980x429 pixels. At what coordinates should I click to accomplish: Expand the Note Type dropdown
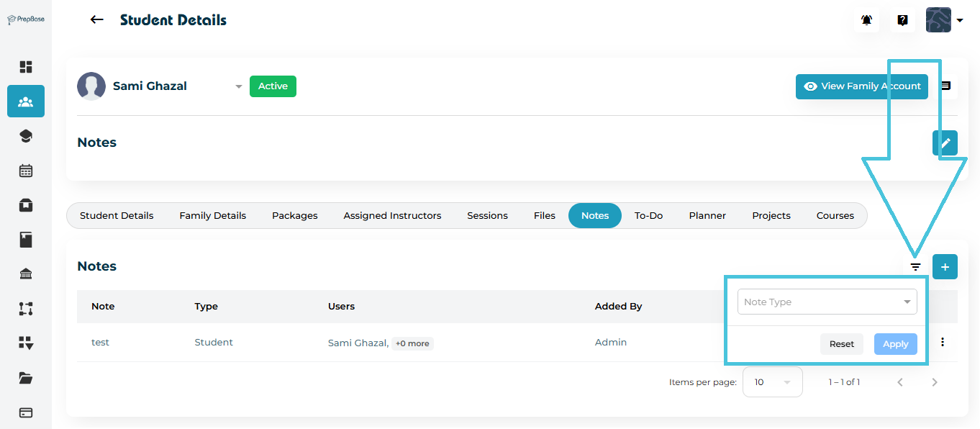pyautogui.click(x=827, y=302)
